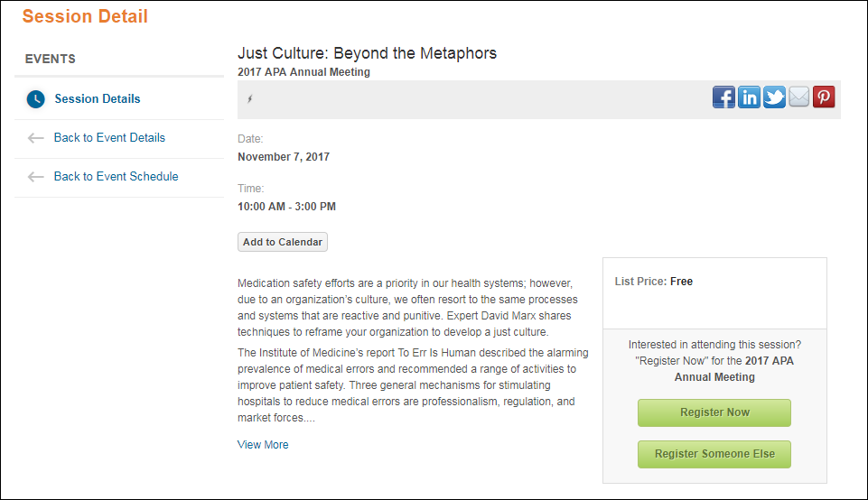868x500 pixels.
Task: Click left arrow beside Back to Event Schedule
Action: click(35, 176)
